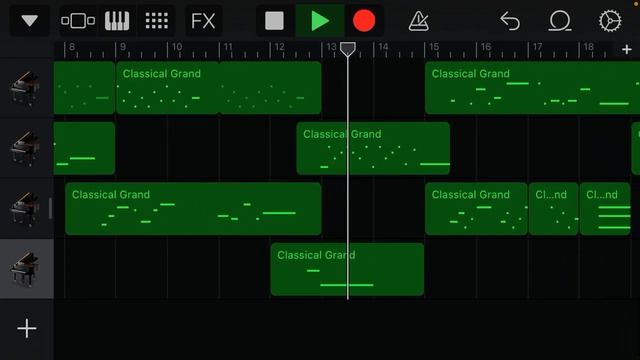The width and height of the screenshot is (640, 360).
Task: Select bar 18 on the ruler
Action: pos(589,47)
